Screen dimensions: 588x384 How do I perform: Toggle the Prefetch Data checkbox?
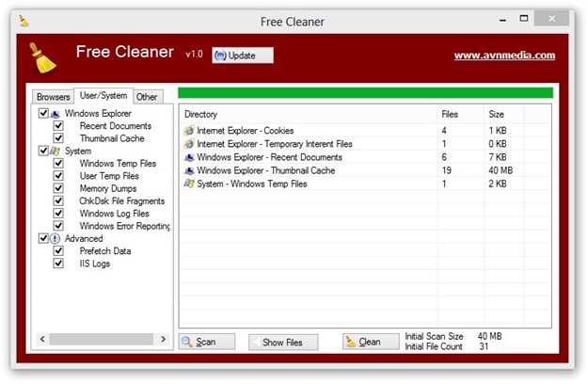click(58, 250)
